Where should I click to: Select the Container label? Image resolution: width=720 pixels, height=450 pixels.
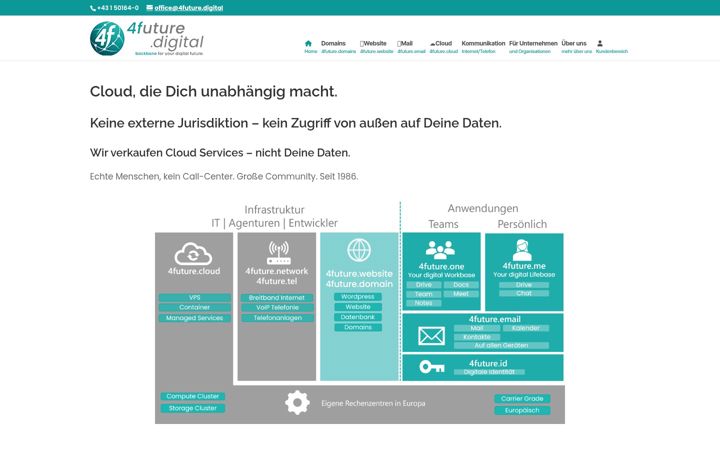(x=195, y=308)
